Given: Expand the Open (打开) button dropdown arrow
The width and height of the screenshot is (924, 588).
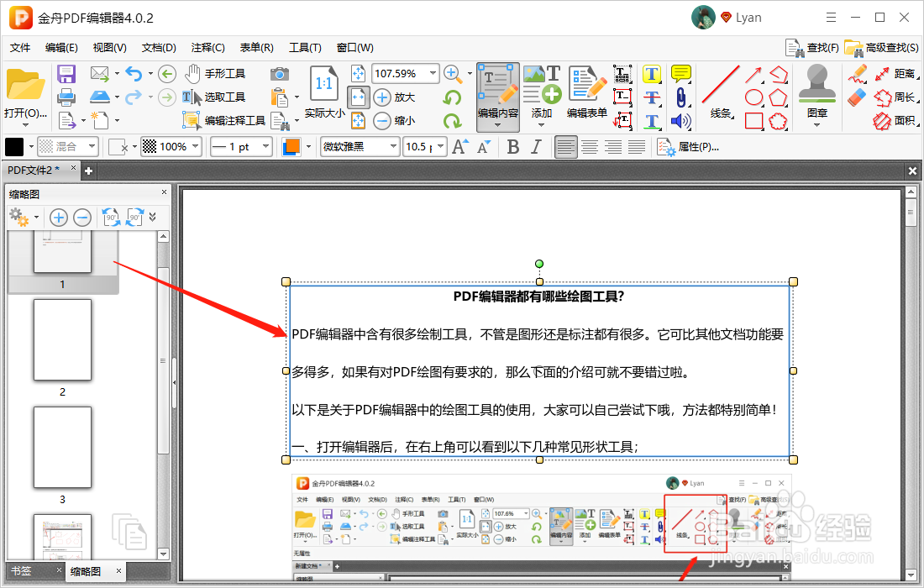Looking at the screenshot, I should (24, 125).
